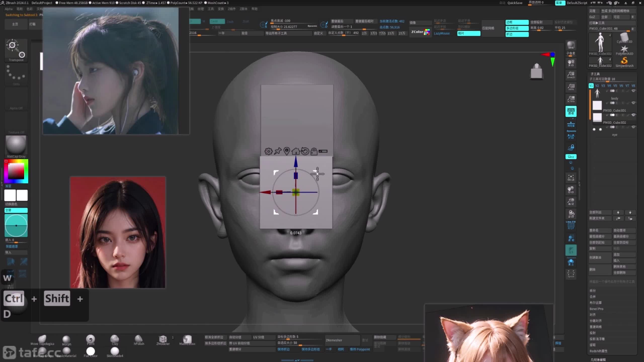Viewport: 644px width, 362px height.
Task: Pick the hPolish brush
Action: [x=139, y=340]
